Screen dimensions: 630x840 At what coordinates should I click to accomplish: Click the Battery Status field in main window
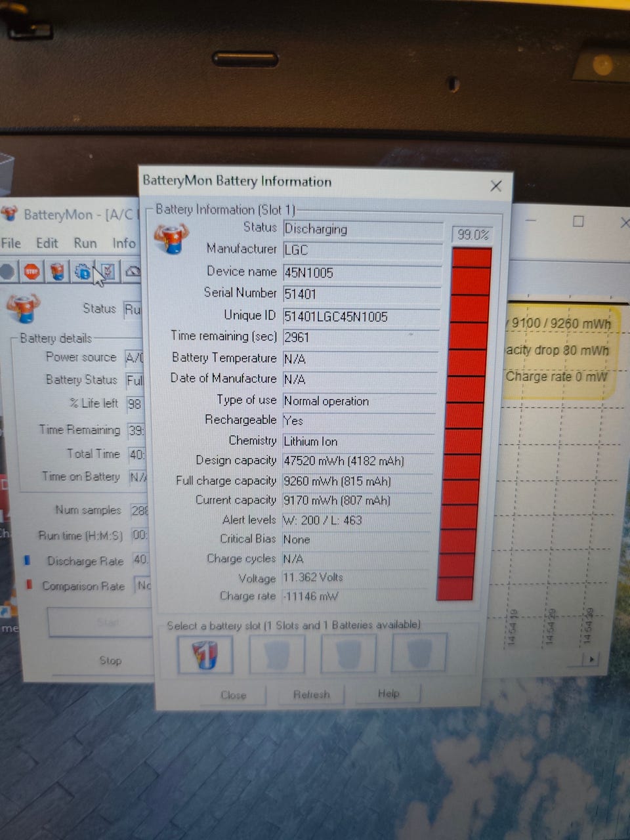(135, 381)
